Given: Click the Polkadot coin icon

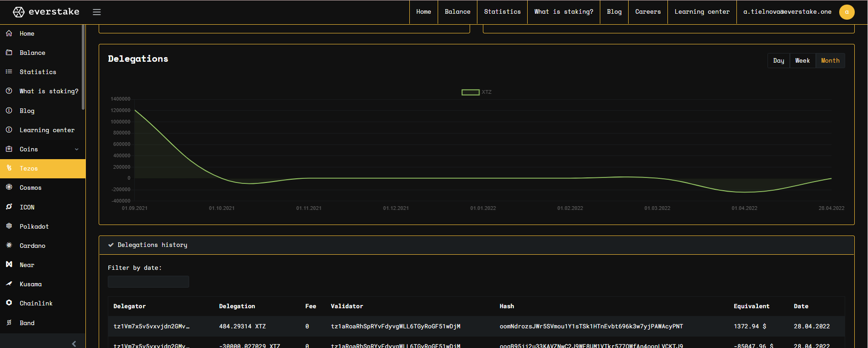Looking at the screenshot, I should click(9, 226).
